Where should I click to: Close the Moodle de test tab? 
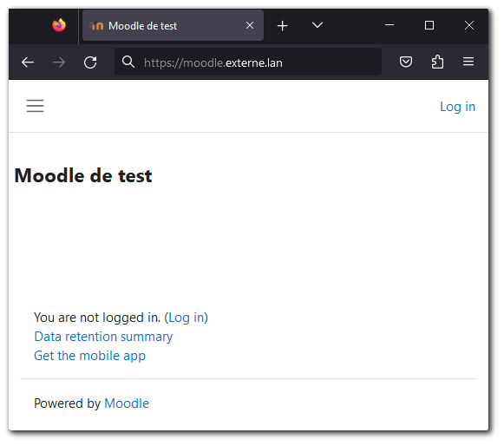250,25
